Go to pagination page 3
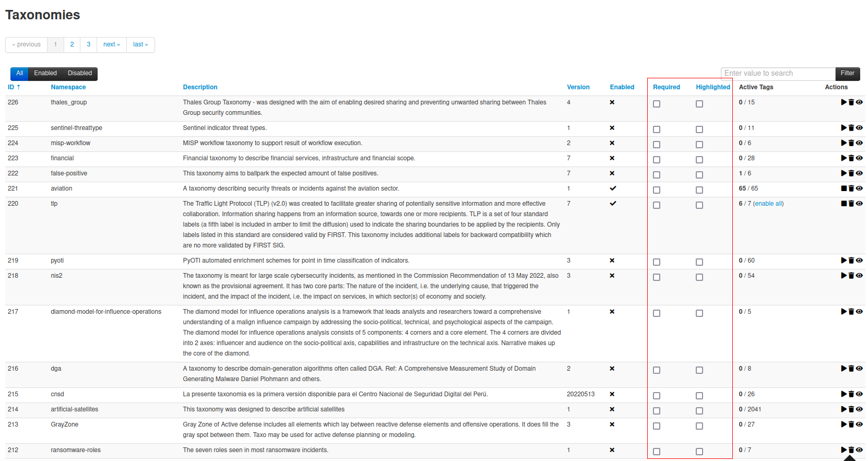The image size is (868, 461). click(x=89, y=44)
